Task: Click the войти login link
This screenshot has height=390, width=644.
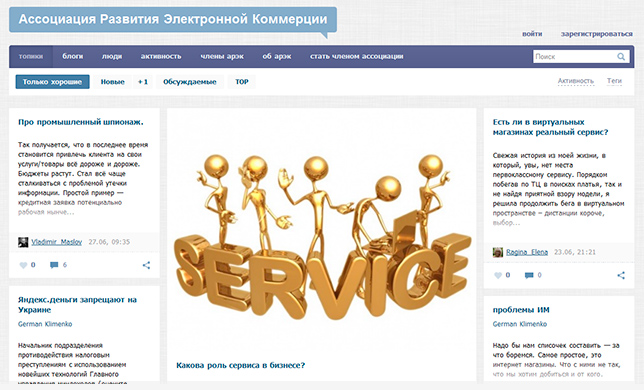Action: 532,34
